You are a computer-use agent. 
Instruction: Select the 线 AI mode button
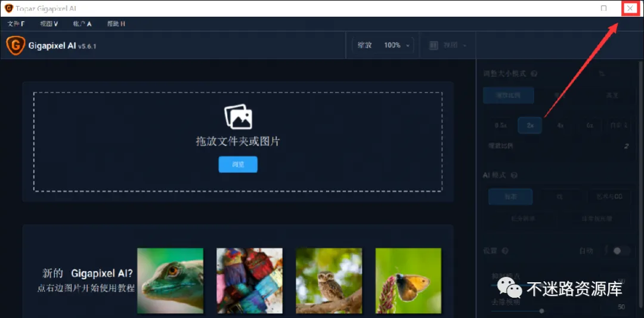click(x=560, y=197)
